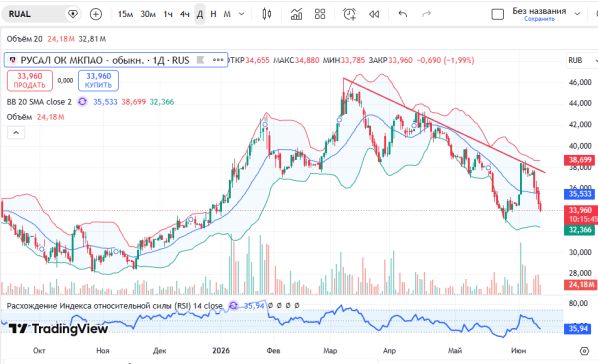Click the RSI divergence indicator legend
Screen dimensions: 598x364
(114, 306)
